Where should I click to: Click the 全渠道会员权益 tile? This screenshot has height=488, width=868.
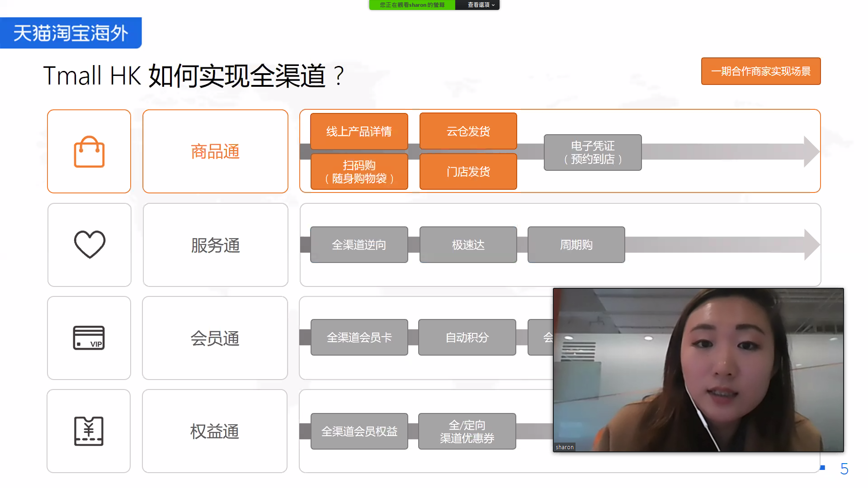359,432
